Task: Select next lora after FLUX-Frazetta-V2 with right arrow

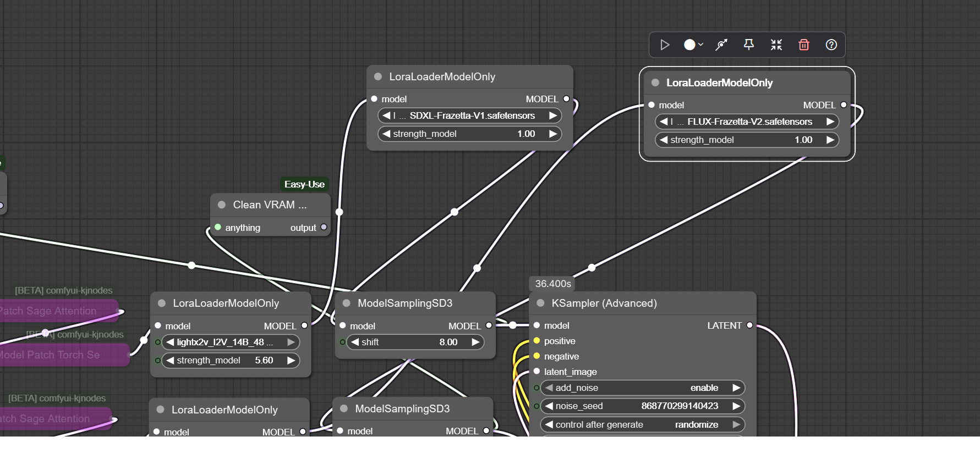Action: pos(830,121)
